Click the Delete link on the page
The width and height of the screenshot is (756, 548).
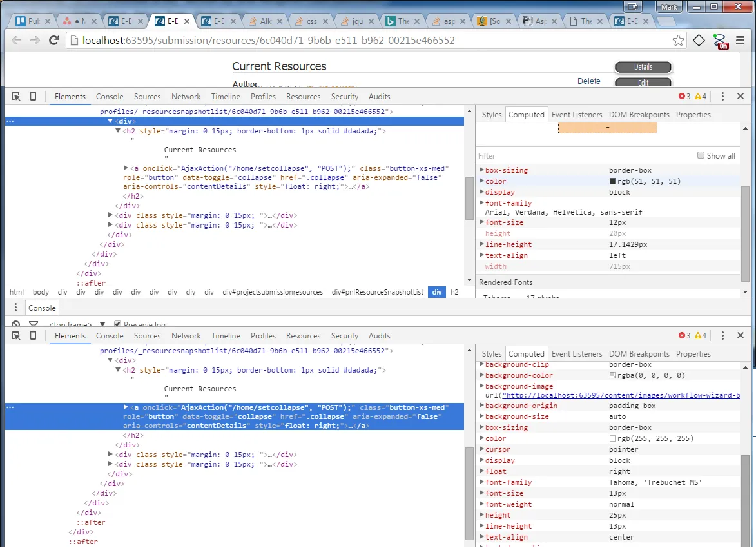click(x=588, y=81)
